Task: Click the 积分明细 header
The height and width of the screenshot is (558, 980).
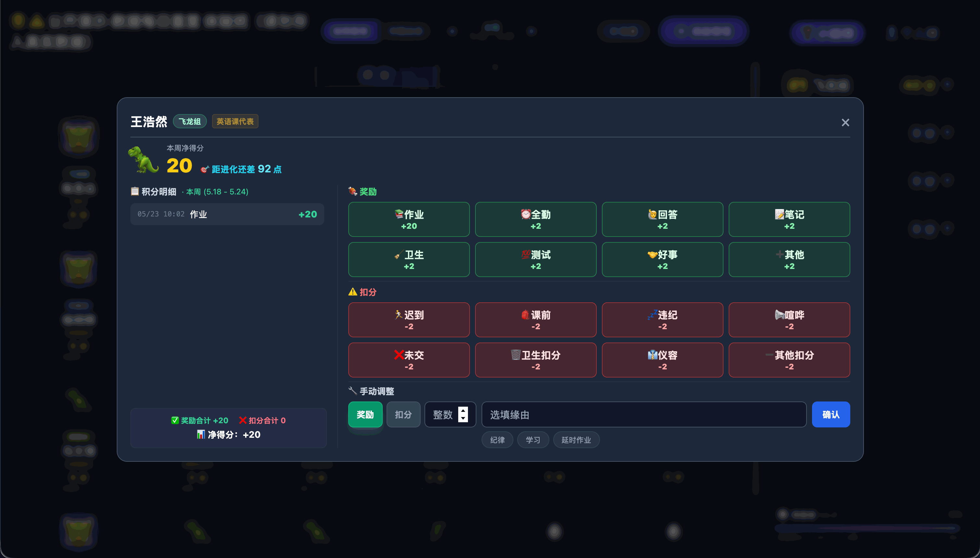Action: 153,192
